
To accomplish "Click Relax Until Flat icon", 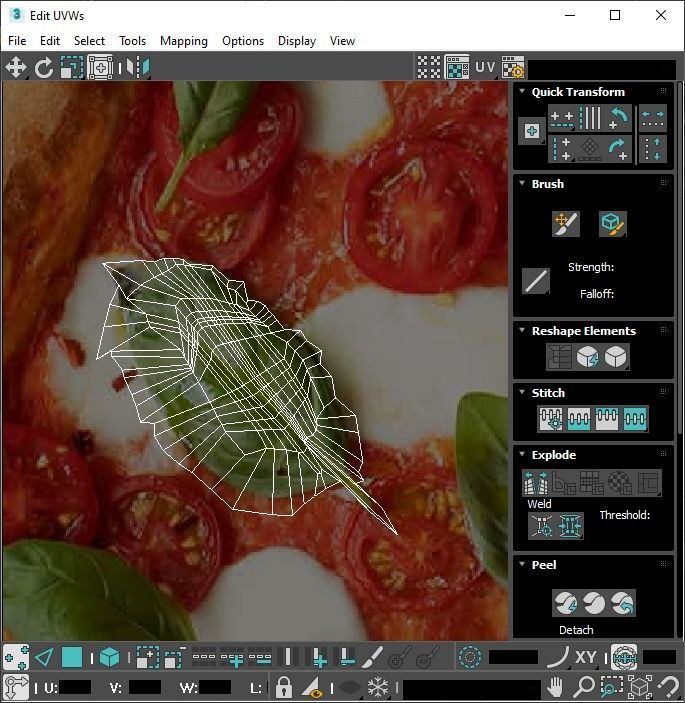I will point(587,357).
